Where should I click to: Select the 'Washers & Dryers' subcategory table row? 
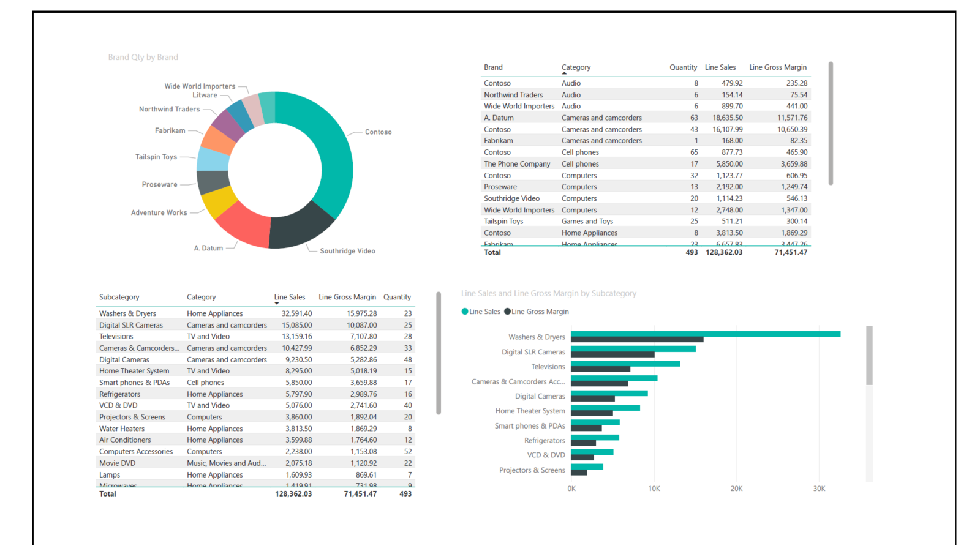coord(255,313)
